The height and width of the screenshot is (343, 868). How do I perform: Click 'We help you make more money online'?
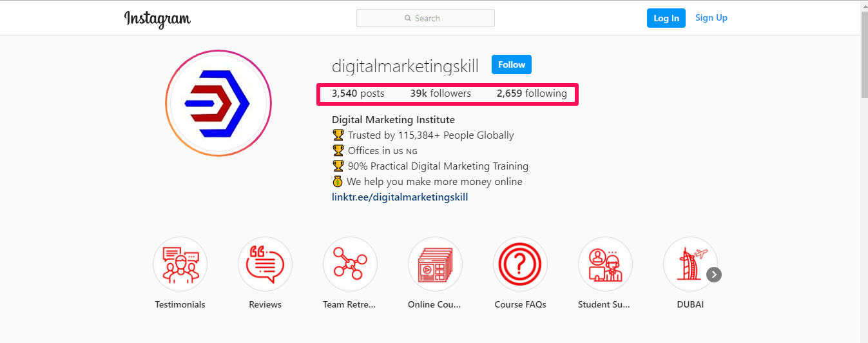point(434,182)
